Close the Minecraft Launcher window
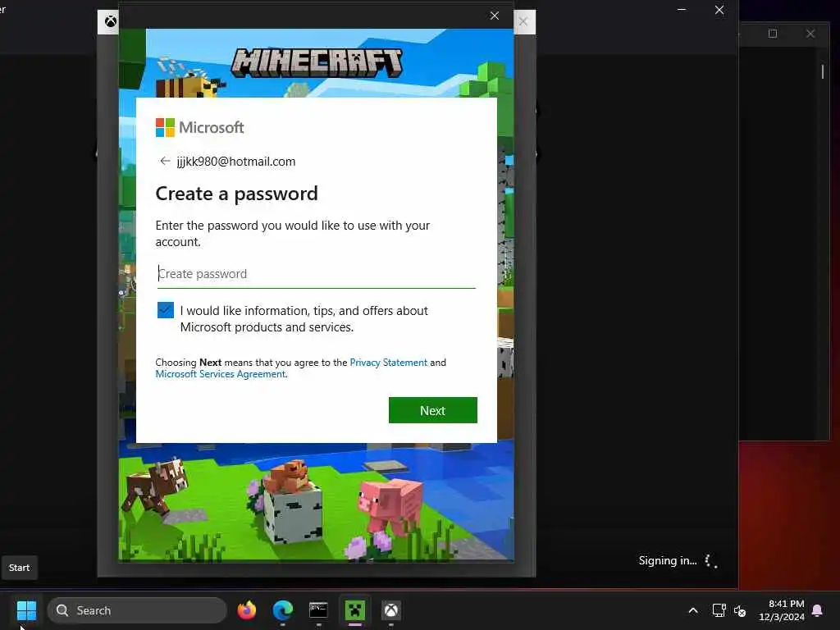The image size is (840, 630). tap(719, 10)
